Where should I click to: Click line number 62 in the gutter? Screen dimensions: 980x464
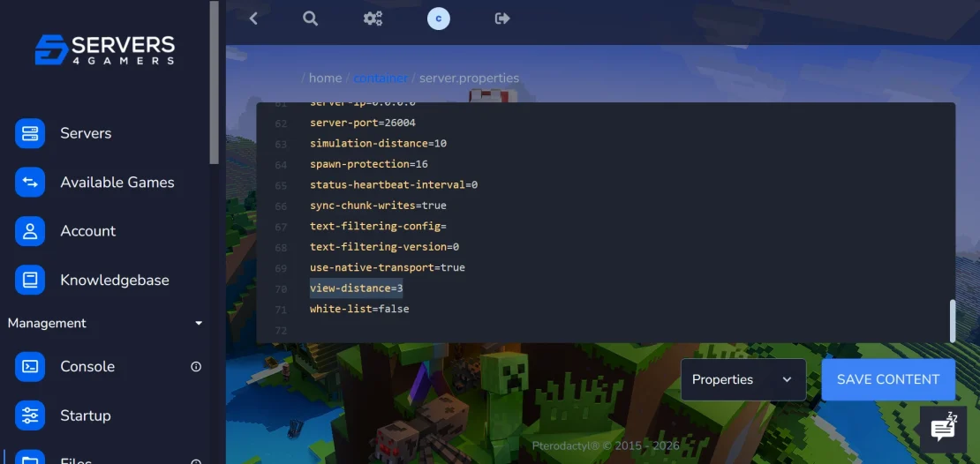tap(281, 123)
